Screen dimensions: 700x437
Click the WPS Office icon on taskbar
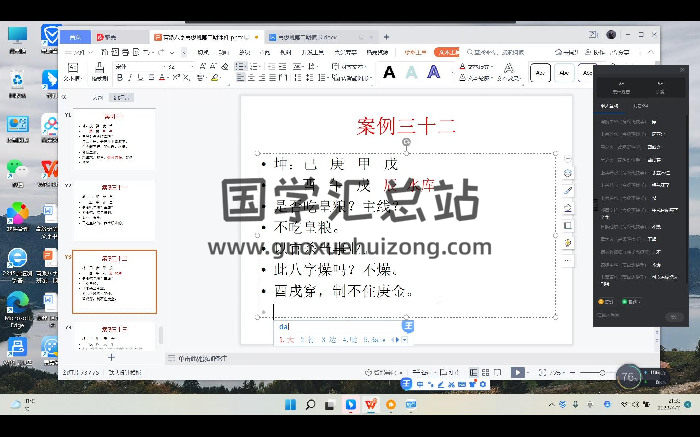click(x=371, y=405)
